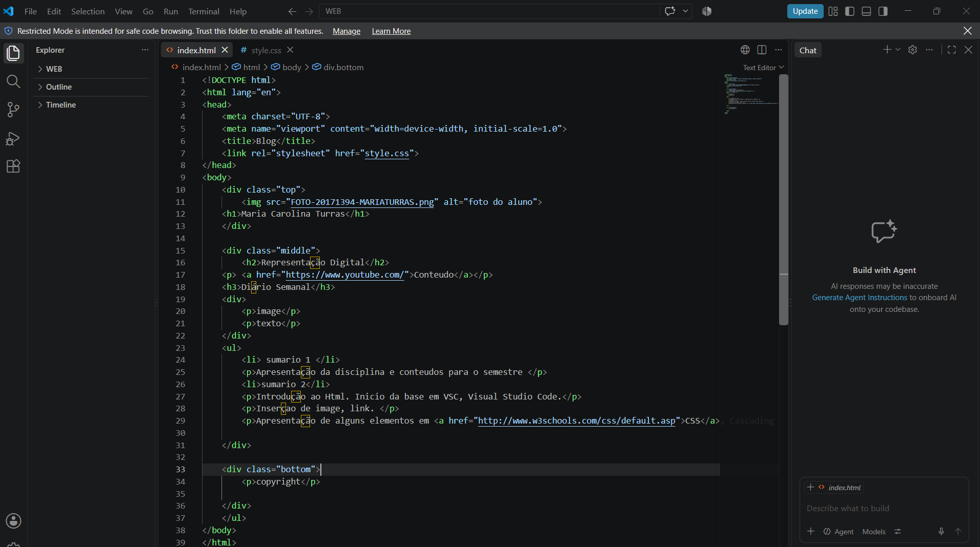The height and width of the screenshot is (547, 980).
Task: Toggle the secondary side bar visibility
Action: coord(883,11)
